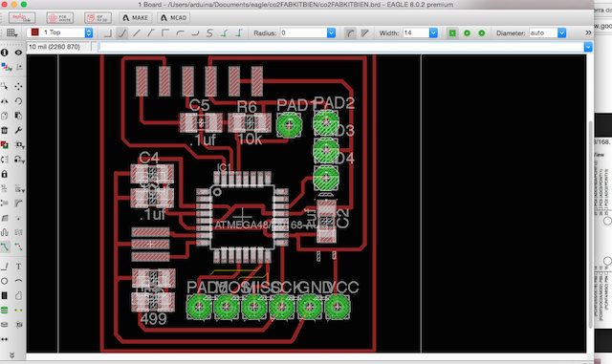Select the Change wrench tool

point(18,130)
